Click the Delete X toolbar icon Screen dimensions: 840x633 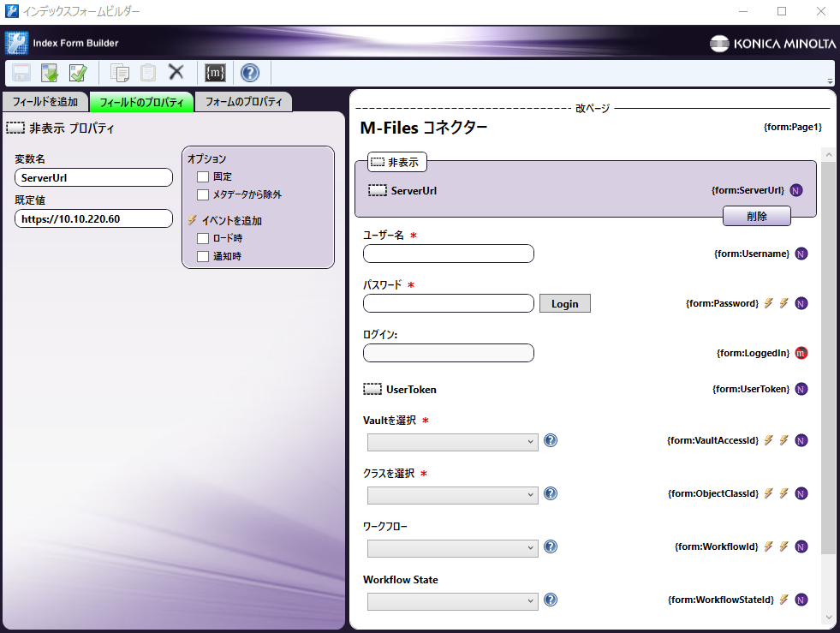[x=176, y=72]
